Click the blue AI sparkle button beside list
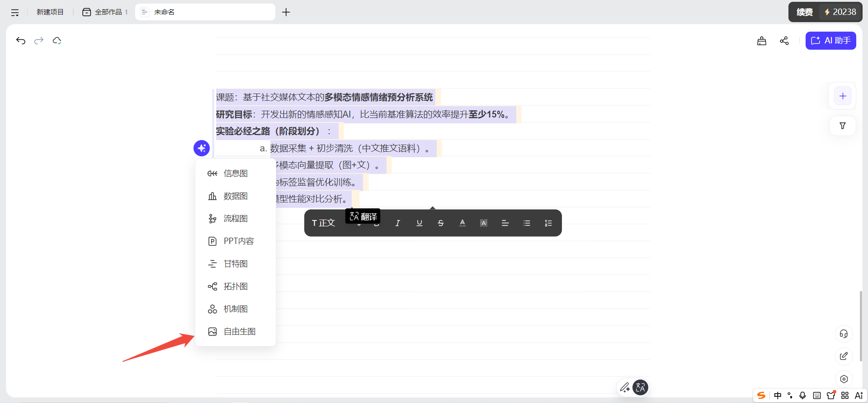The height and width of the screenshot is (403, 868). pos(202,148)
